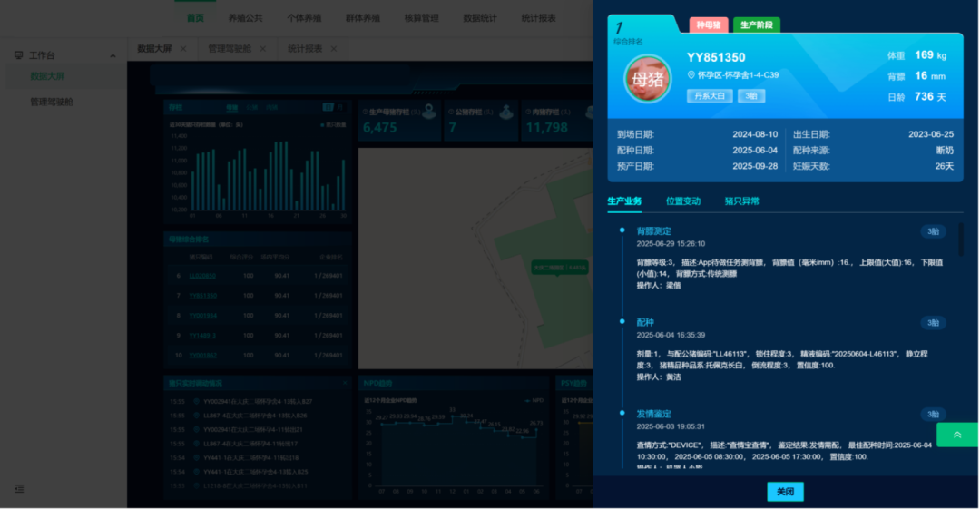Screen dimensions: 980x509
Task: Click the clock icon before 生产母猪存栏
Action: [366, 112]
